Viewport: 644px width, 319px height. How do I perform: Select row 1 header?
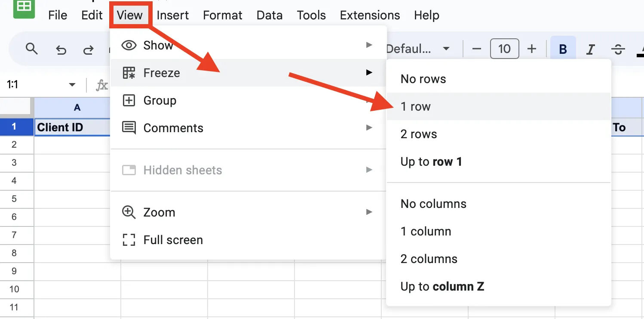[x=17, y=127]
